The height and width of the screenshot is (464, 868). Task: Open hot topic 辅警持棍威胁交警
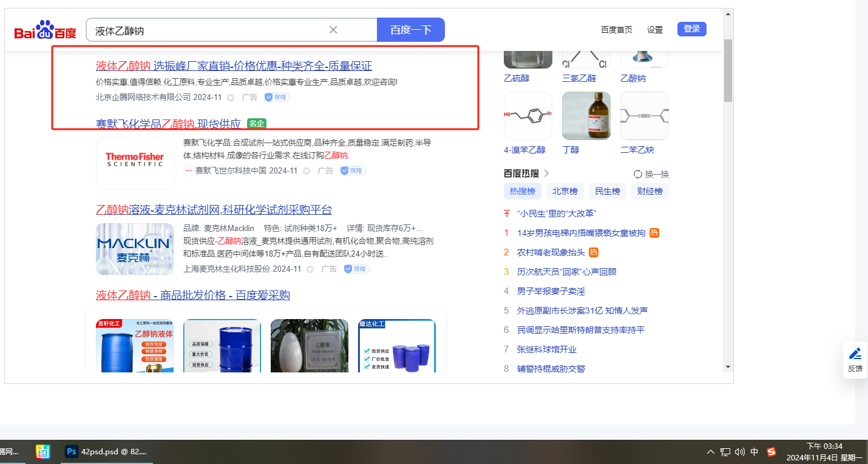tap(551, 369)
